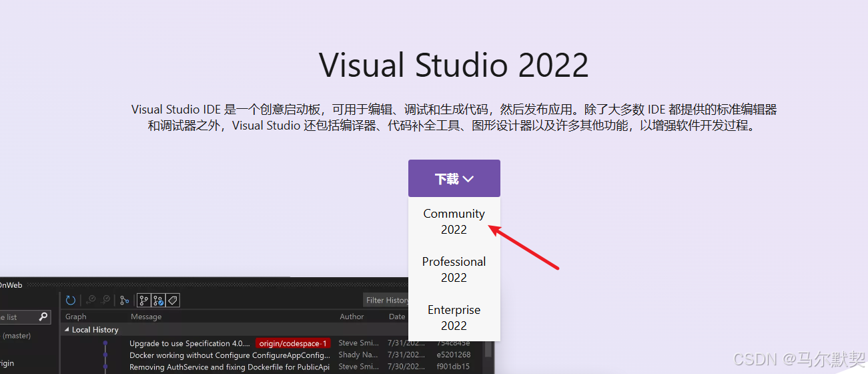Click the purple 下载 download button
Screen dimensions: 868x374
point(454,178)
